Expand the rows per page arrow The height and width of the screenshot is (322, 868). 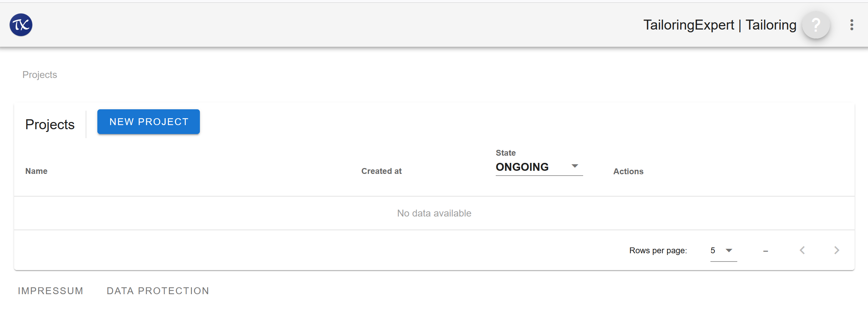pyautogui.click(x=729, y=251)
